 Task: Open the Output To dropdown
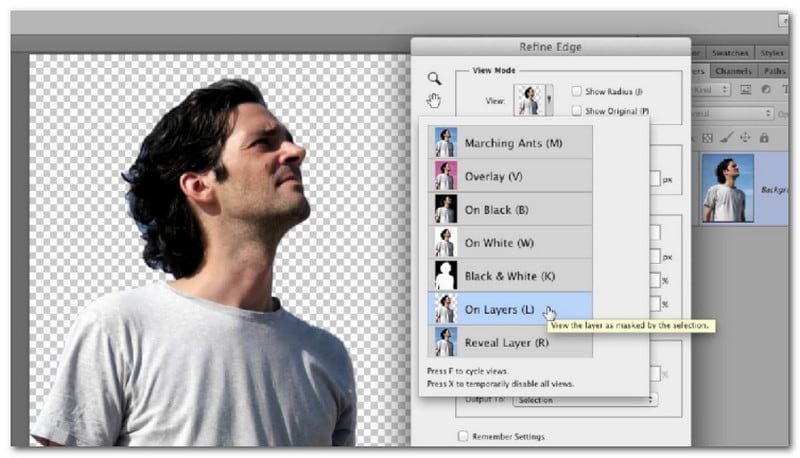click(585, 400)
